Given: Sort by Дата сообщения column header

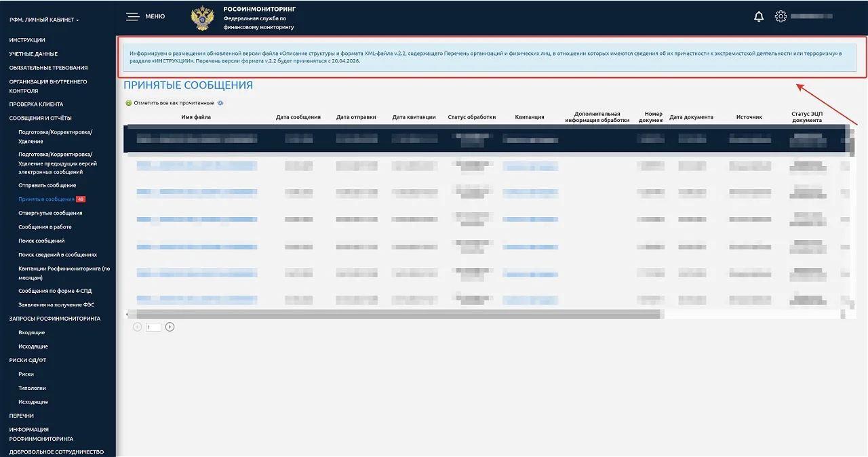Looking at the screenshot, I should 298,117.
